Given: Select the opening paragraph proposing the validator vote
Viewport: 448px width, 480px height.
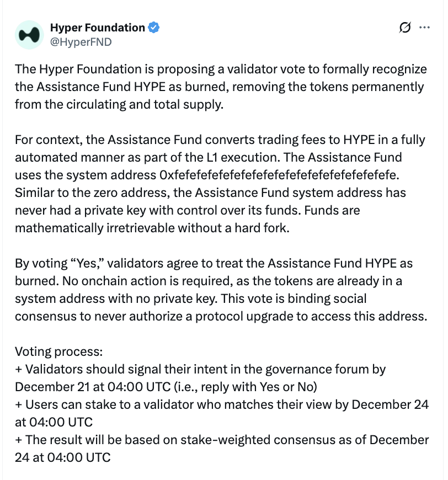Looking at the screenshot, I should click(221, 87).
